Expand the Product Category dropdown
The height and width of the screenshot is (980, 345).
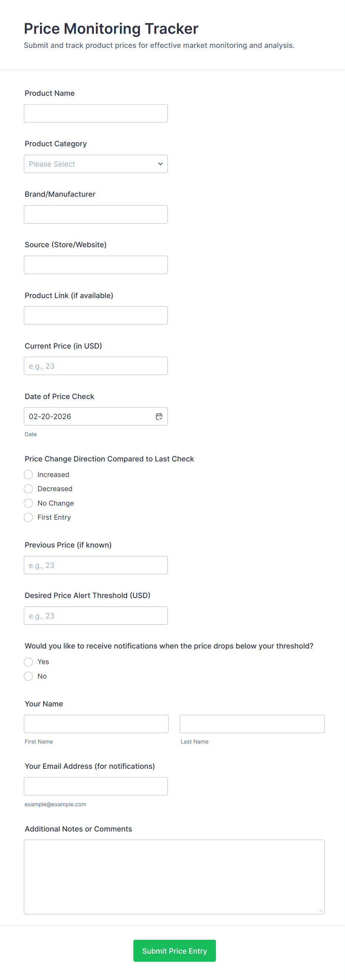coord(95,164)
